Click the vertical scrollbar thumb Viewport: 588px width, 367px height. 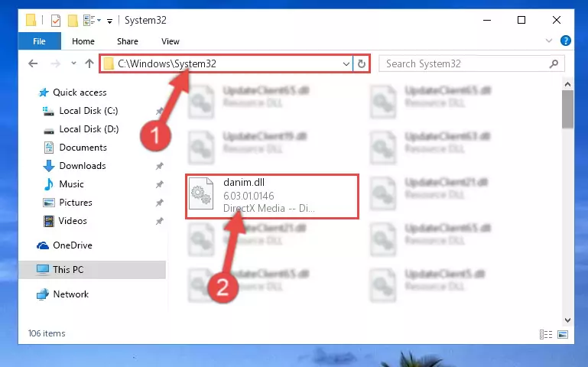[568, 109]
